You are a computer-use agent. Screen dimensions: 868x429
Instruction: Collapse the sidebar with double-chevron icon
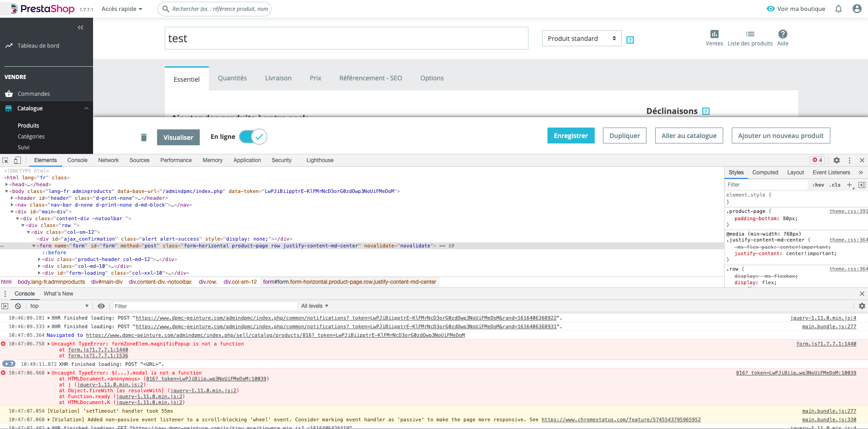click(80, 28)
